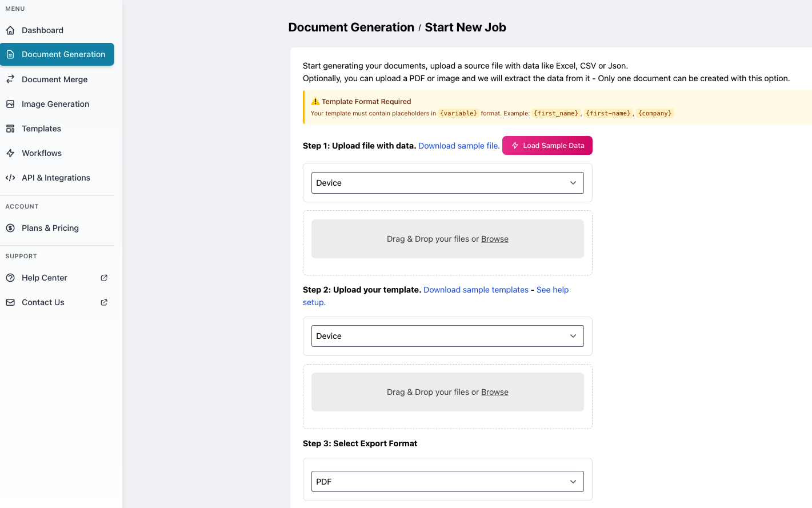This screenshot has height=508, width=812.
Task: Click the Document Merge arrows icon
Action: (10, 79)
